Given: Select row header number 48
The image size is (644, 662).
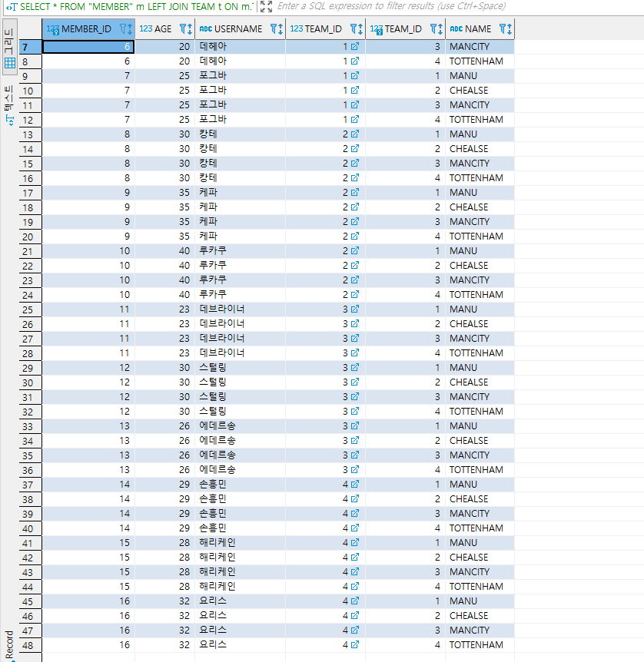Looking at the screenshot, I should point(31,646).
